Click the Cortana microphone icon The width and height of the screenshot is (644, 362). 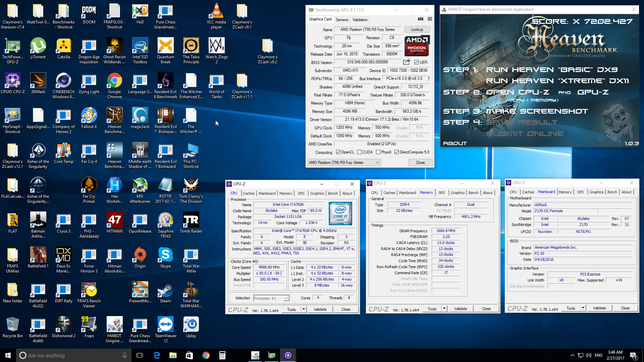coord(124,355)
